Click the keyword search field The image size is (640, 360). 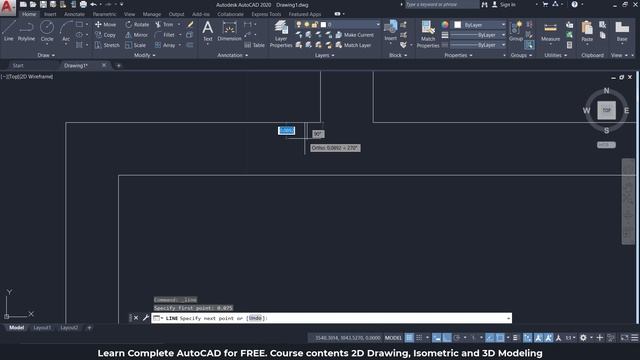click(x=441, y=4)
